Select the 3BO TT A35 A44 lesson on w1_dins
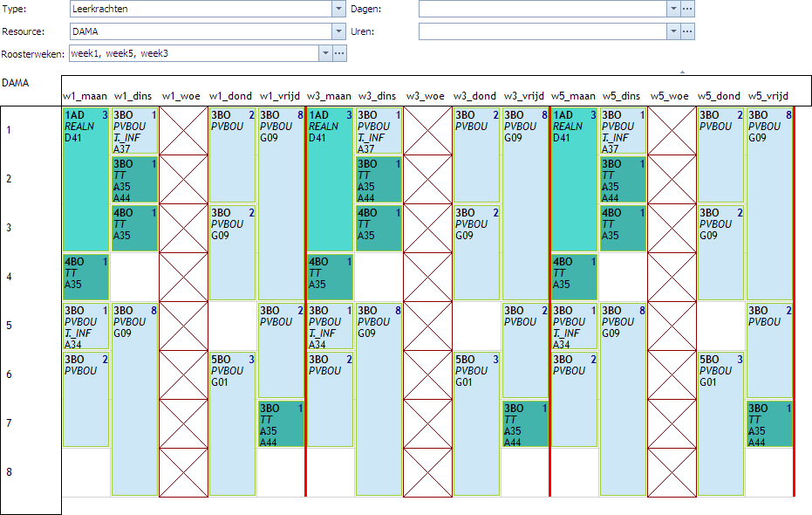 (x=134, y=179)
